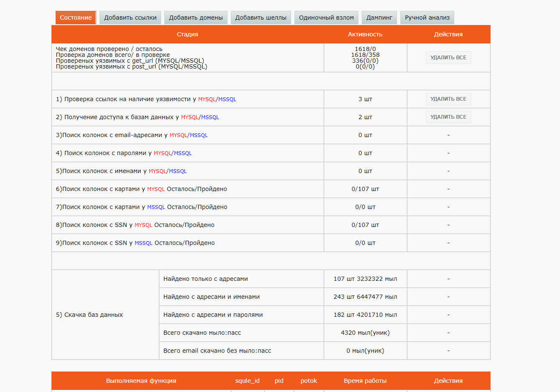The image size is (560, 392).
Task: Go to the "Добавить шеллы" tab
Action: (261, 18)
